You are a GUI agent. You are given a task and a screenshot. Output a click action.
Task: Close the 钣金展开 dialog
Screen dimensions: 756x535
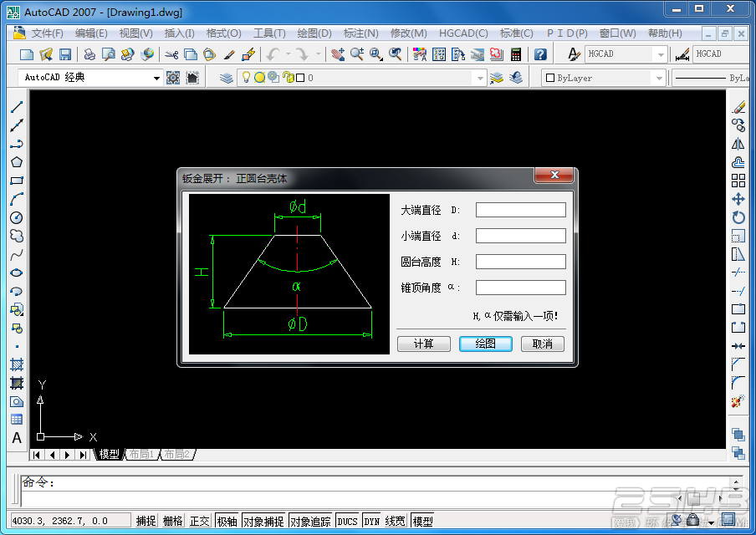554,175
